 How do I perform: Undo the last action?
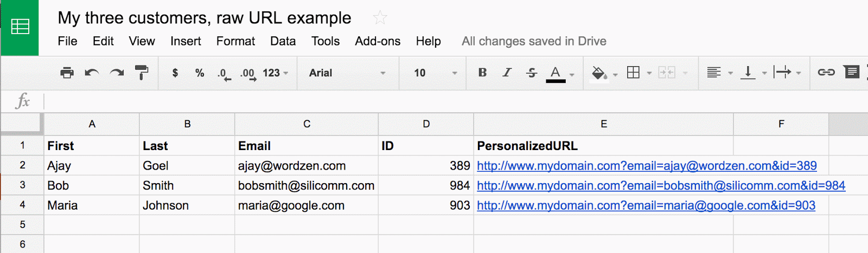tap(92, 73)
